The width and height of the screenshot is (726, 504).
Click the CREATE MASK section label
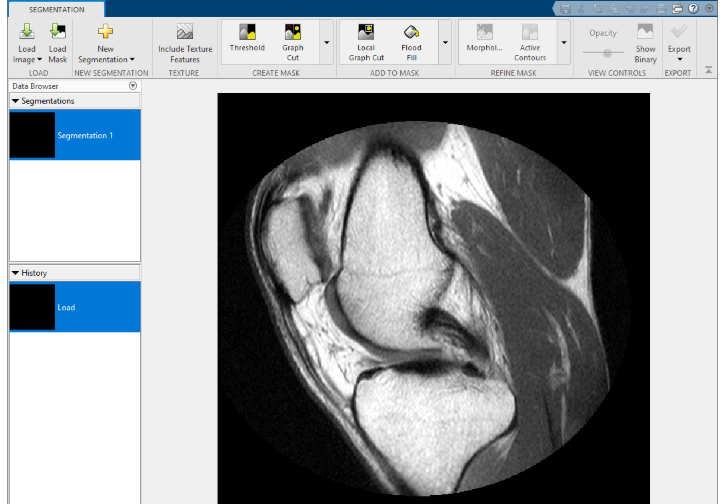[276, 73]
